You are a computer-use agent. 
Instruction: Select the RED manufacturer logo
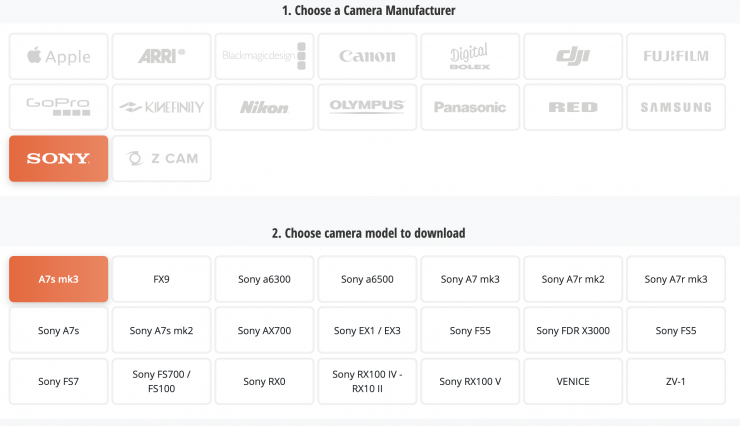click(573, 108)
